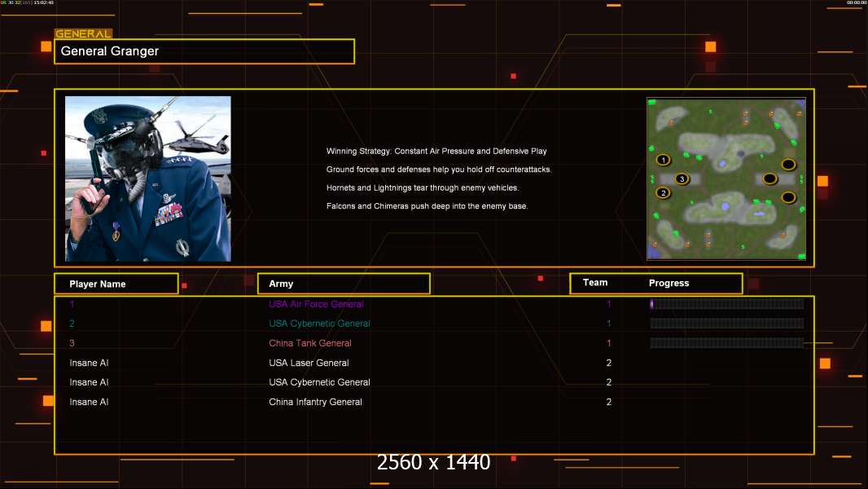Click the 'Falcons and Chimeras' strategy line
868x489 pixels.
[x=427, y=206]
